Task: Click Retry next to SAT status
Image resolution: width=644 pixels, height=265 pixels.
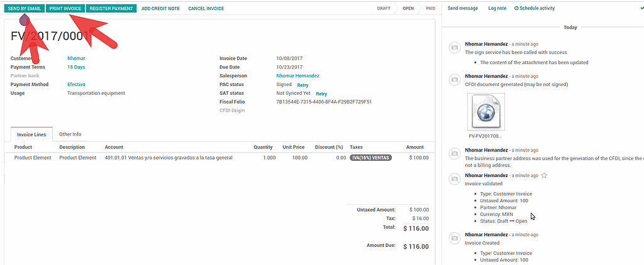Action: click(321, 94)
